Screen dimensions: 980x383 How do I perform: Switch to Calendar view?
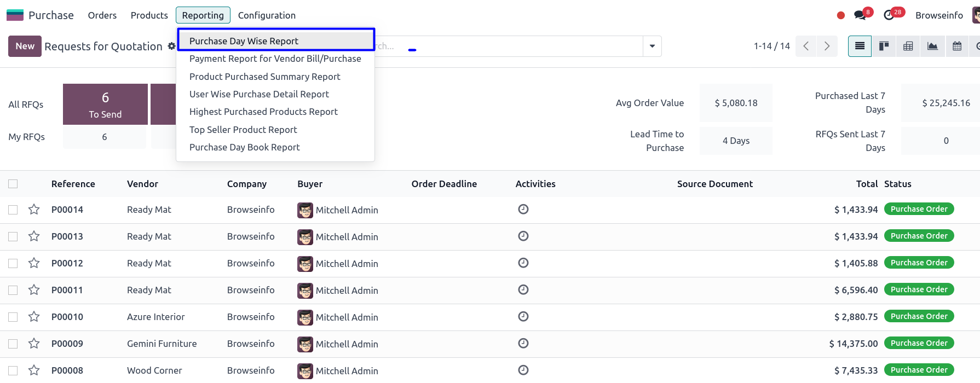coord(956,47)
